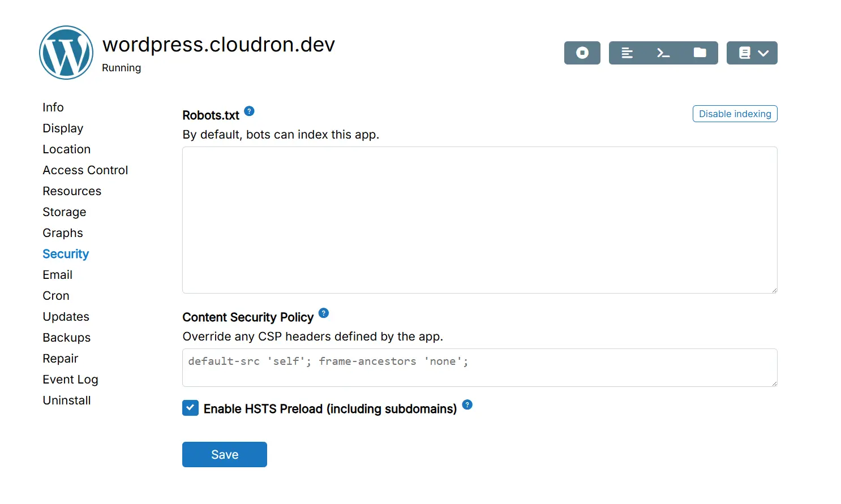Grab the Robots.txt textarea resize handle
The width and height of the screenshot is (841, 504).
pos(774,290)
